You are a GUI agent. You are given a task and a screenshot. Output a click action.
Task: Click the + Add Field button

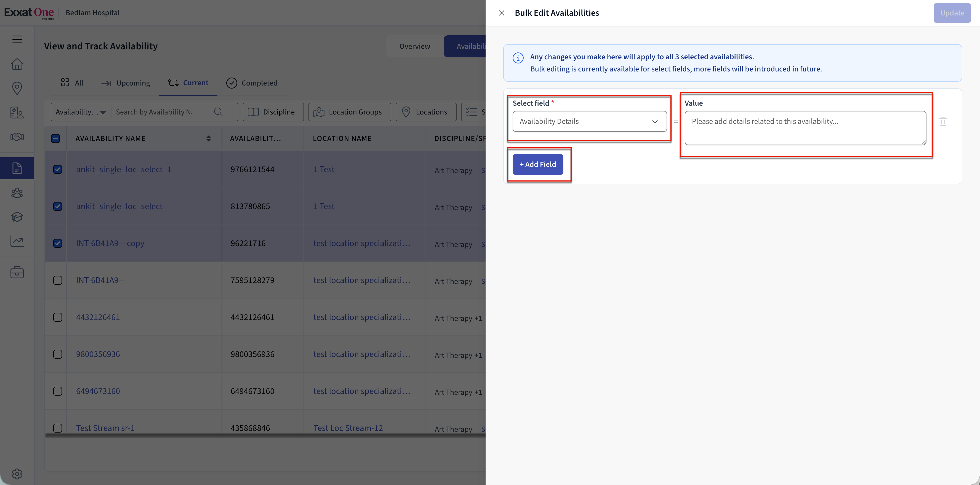click(x=537, y=164)
